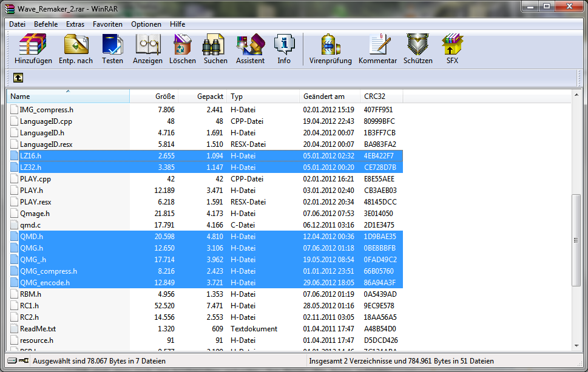Click the Textdokument type cell
The image size is (588, 372).
point(254,328)
